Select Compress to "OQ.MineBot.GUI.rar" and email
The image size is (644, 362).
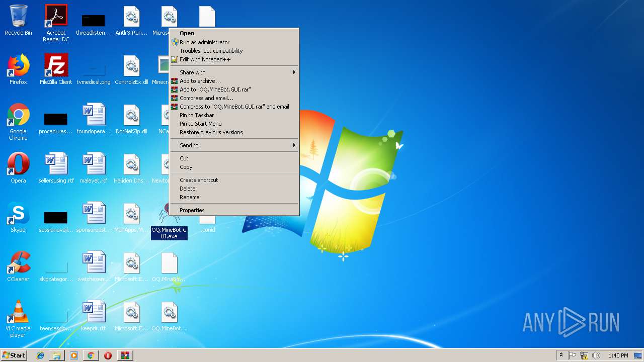(234, 107)
